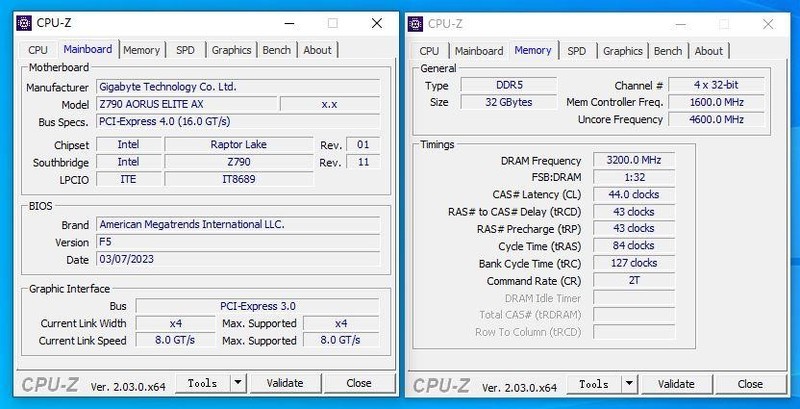This screenshot has height=409, width=800.
Task: Select Mainboard tab in left window
Action: click(88, 49)
